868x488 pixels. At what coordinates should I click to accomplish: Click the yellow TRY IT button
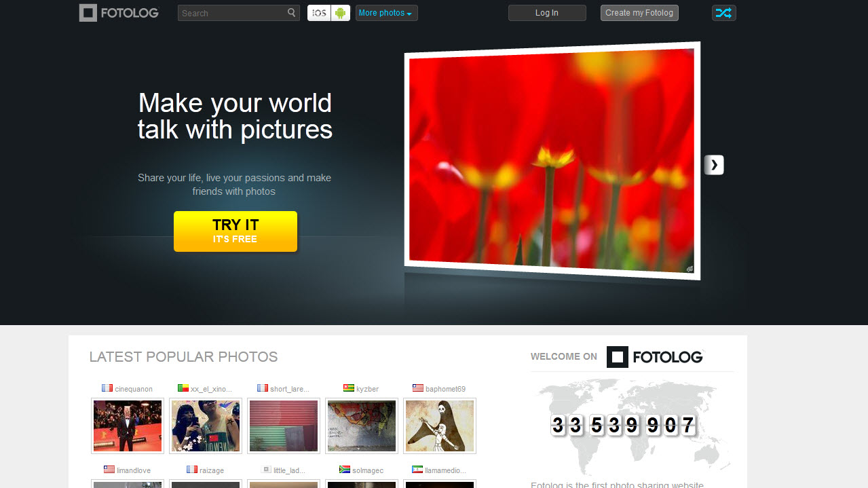coord(235,231)
